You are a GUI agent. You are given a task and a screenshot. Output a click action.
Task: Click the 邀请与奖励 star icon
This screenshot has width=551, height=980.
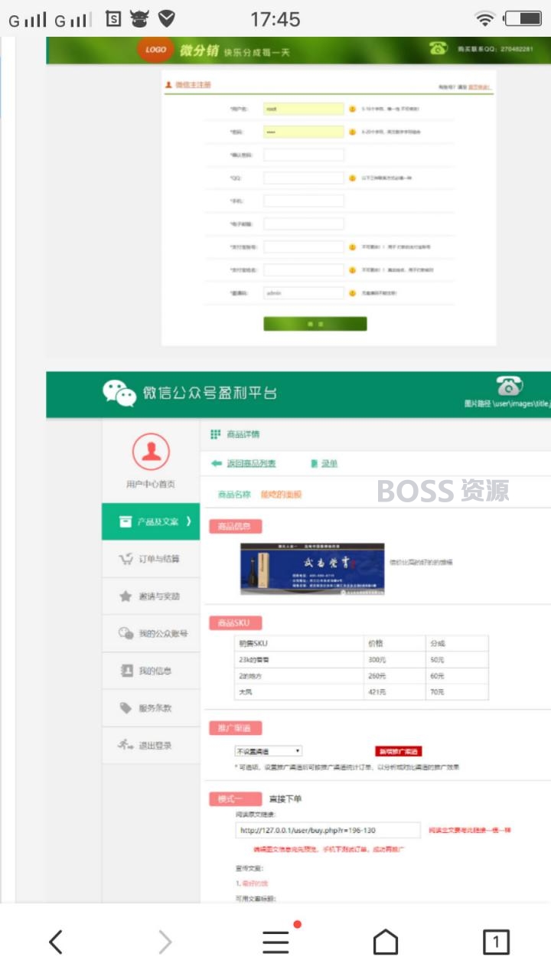pyautogui.click(x=126, y=596)
